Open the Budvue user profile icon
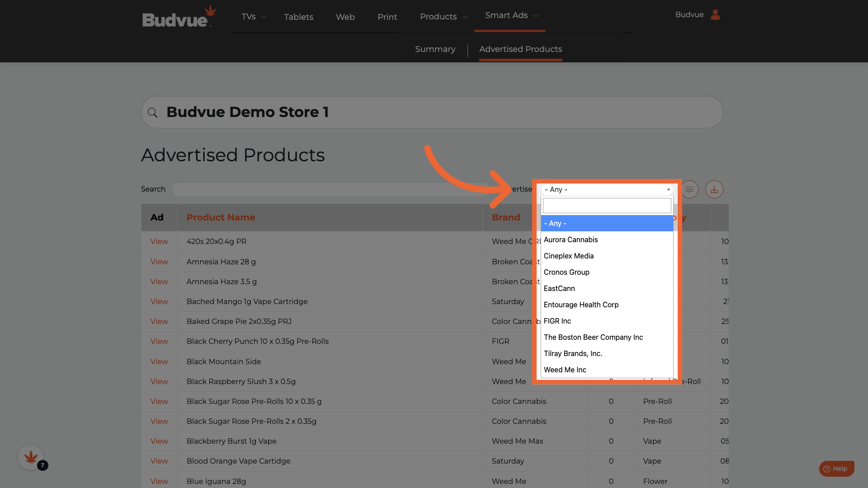 [x=715, y=15]
